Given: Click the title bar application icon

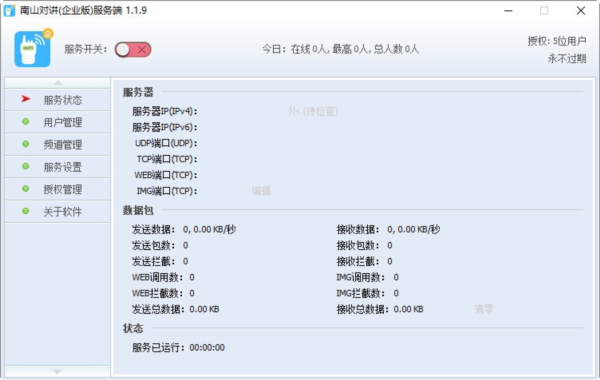Looking at the screenshot, I should tap(10, 10).
